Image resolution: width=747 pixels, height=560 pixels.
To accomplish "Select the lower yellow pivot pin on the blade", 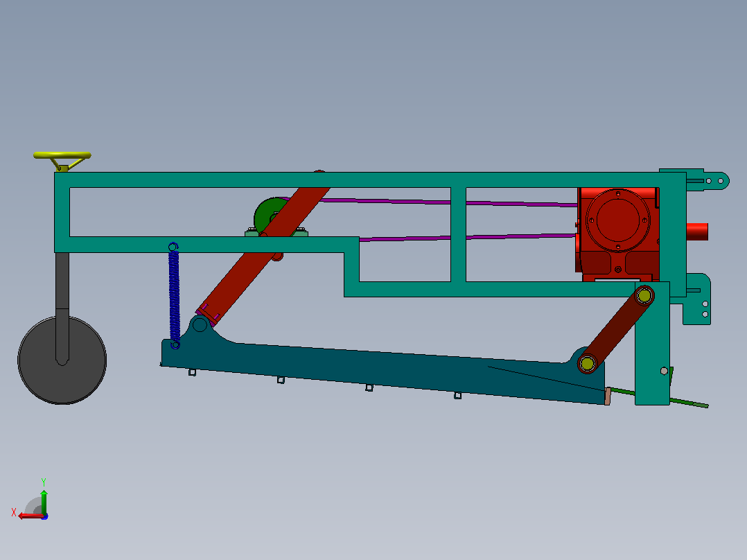I will pyautogui.click(x=588, y=364).
